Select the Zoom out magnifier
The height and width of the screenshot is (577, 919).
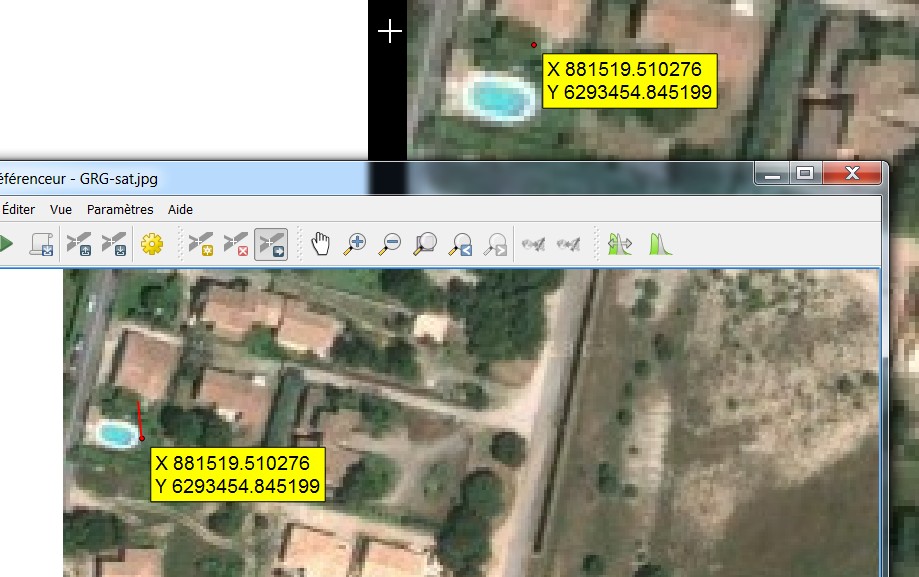390,244
